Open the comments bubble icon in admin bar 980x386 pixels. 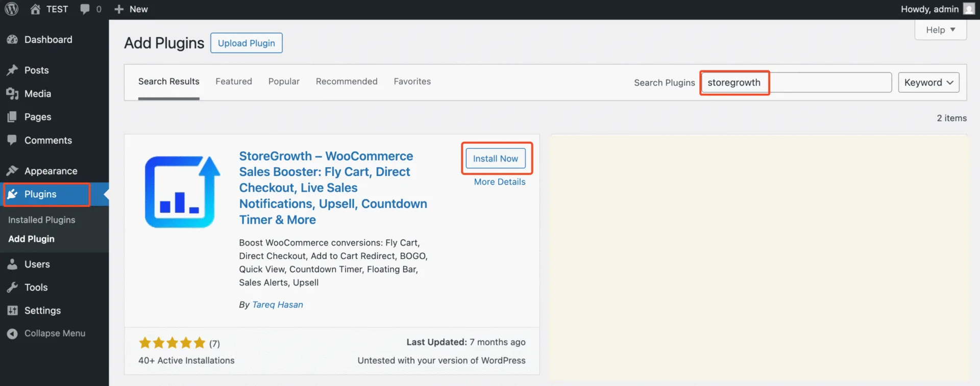[85, 9]
